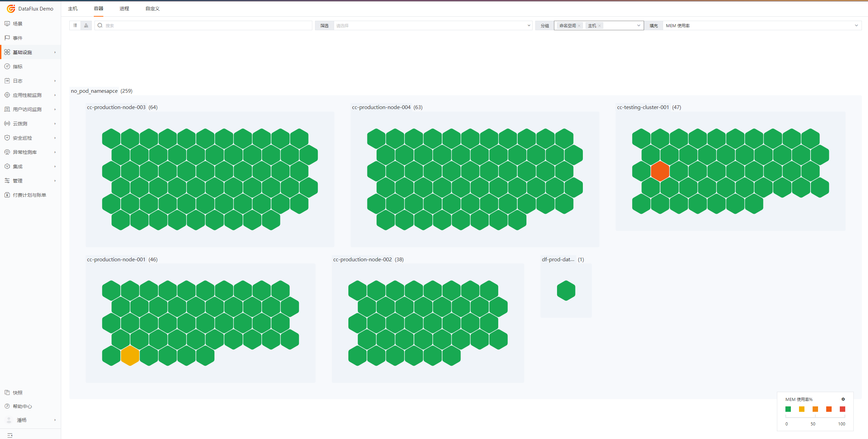Switch to the 进程 tab
This screenshot has height=439, width=868.
[x=124, y=8]
